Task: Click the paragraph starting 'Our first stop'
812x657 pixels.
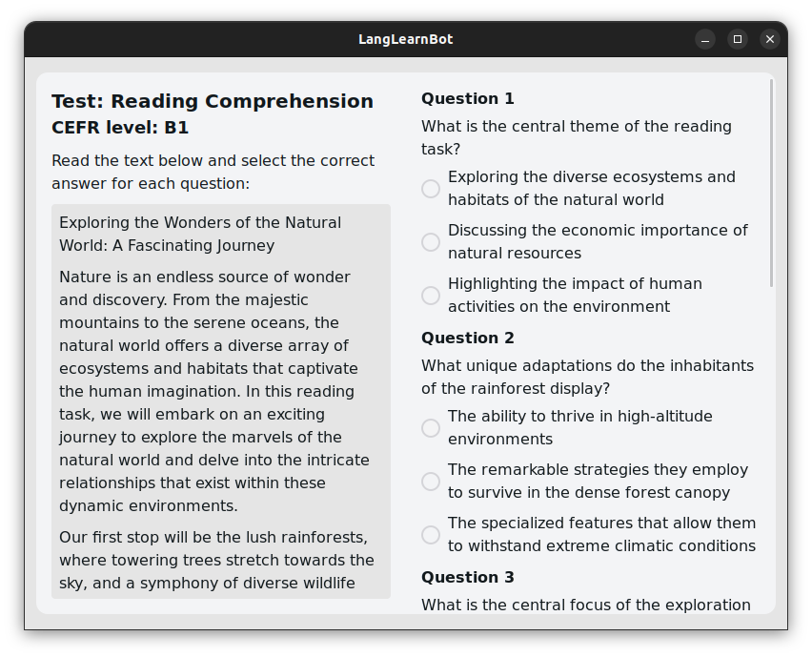Action: tap(216, 560)
